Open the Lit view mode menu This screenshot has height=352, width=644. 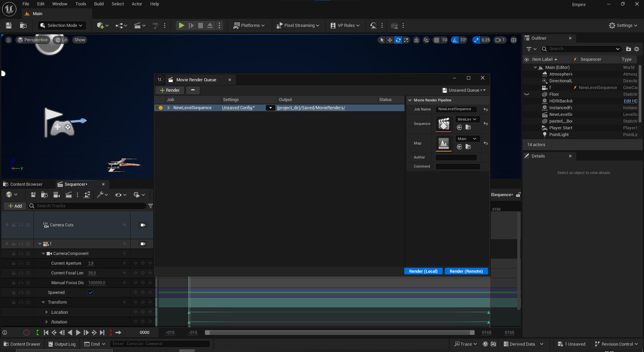tap(61, 40)
